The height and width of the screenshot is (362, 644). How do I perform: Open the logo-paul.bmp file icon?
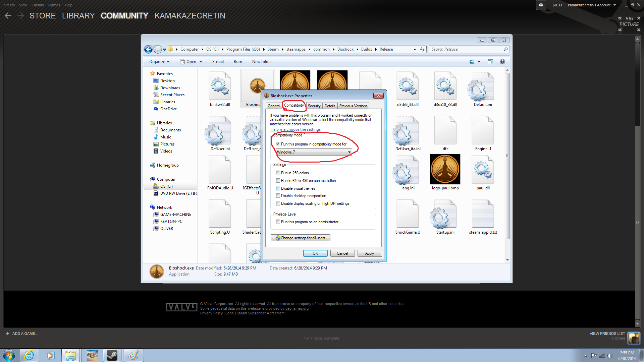coord(445,169)
